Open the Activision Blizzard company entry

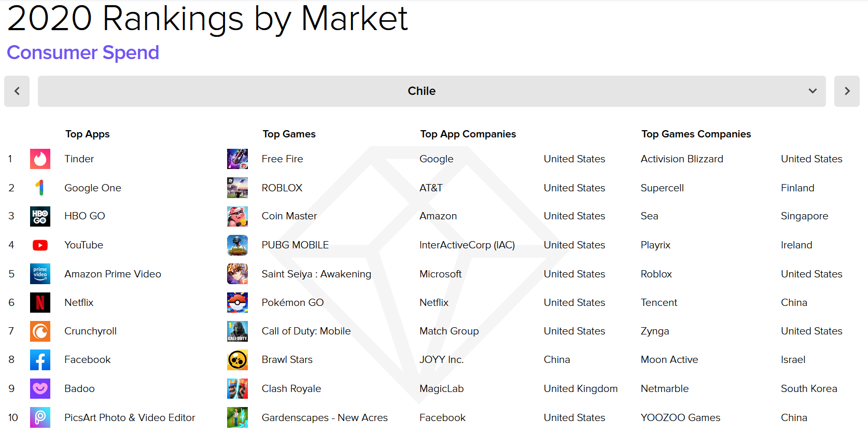682,159
